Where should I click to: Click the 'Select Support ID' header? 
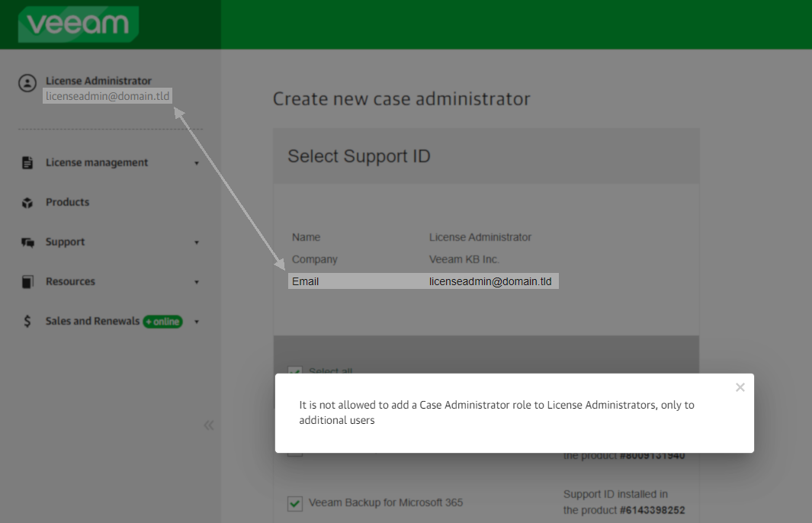pyautogui.click(x=359, y=156)
